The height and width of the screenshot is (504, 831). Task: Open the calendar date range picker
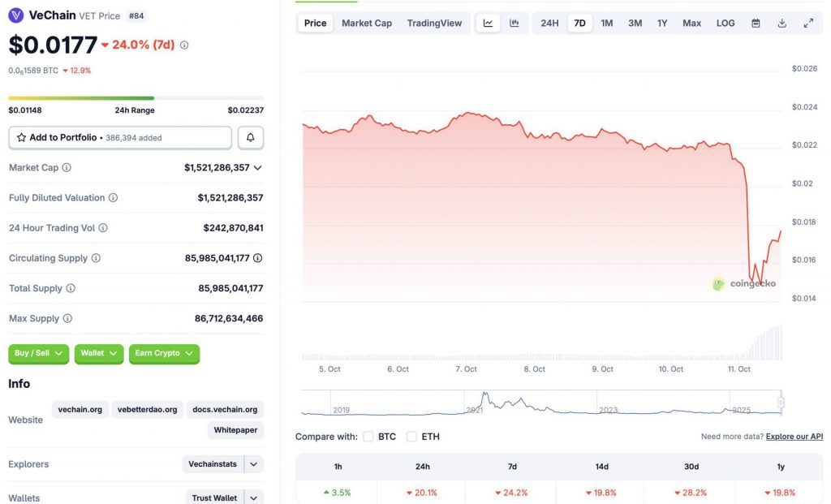[x=756, y=23]
